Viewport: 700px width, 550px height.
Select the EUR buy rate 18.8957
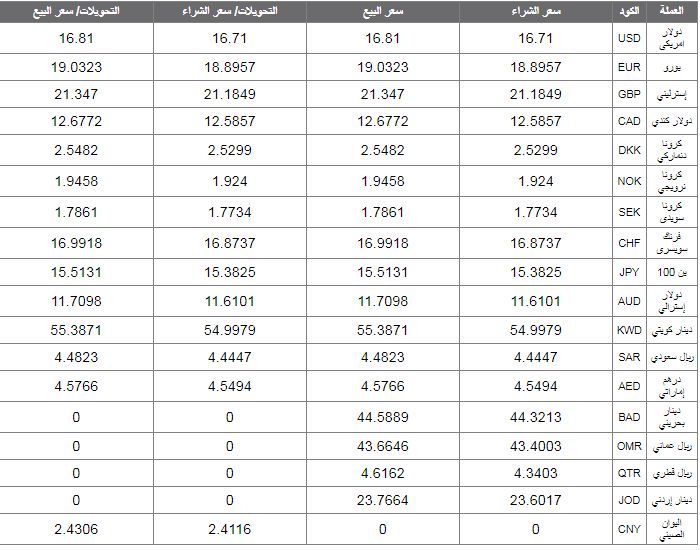point(535,67)
